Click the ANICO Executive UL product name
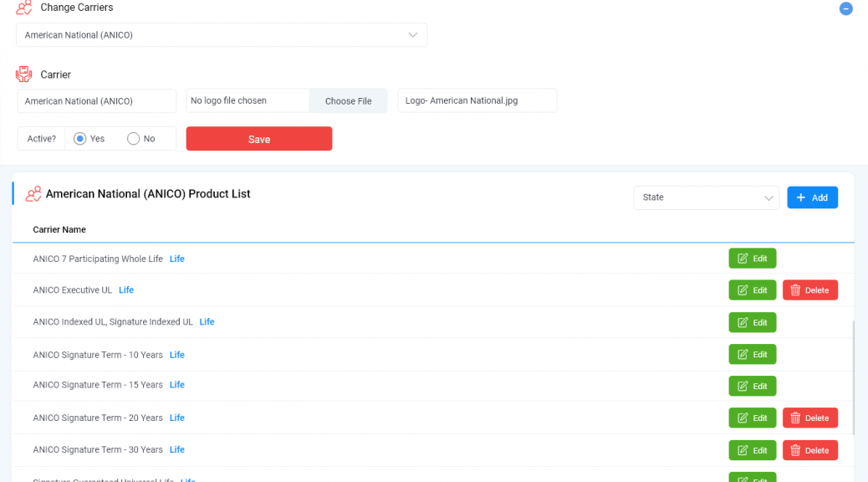Image resolution: width=868 pixels, height=482 pixels. pyautogui.click(x=73, y=290)
